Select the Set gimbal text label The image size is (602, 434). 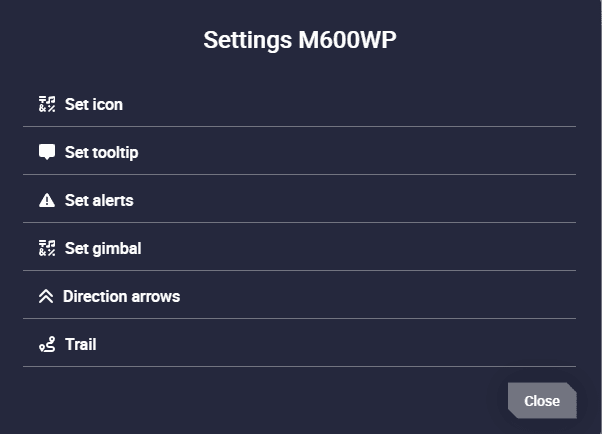[x=103, y=249]
